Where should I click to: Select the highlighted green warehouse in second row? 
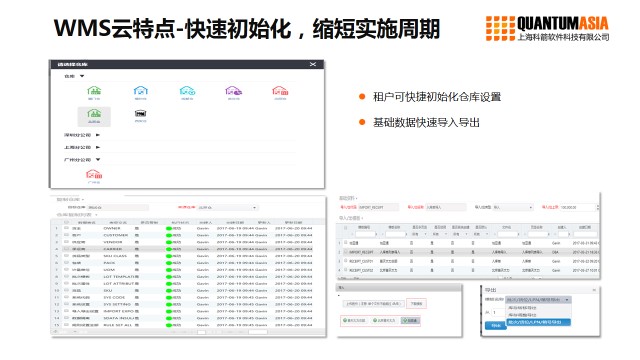tap(94, 116)
